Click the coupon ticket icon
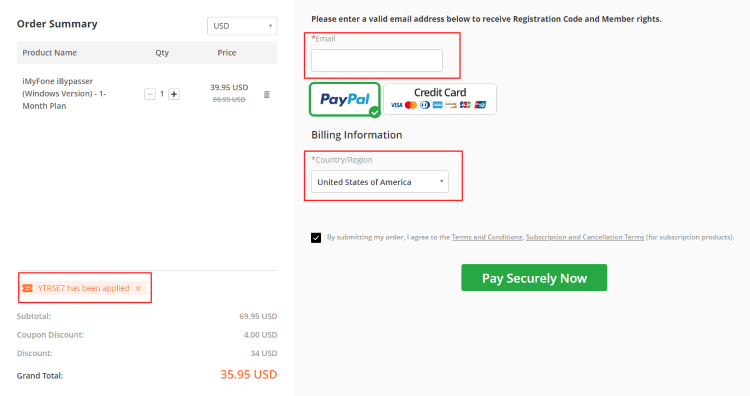Image resolution: width=750 pixels, height=396 pixels. (x=28, y=288)
